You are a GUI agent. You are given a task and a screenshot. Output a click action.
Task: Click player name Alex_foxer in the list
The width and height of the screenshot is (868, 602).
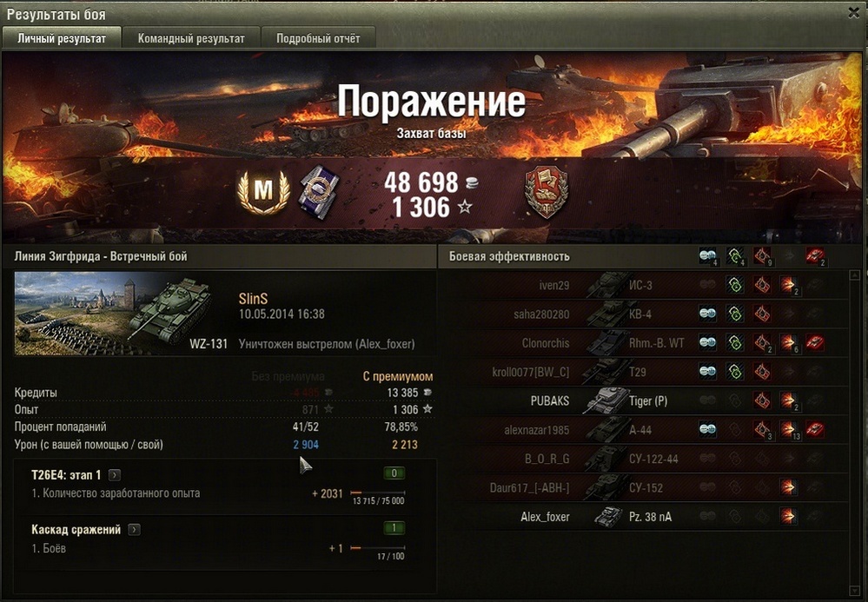(x=545, y=517)
